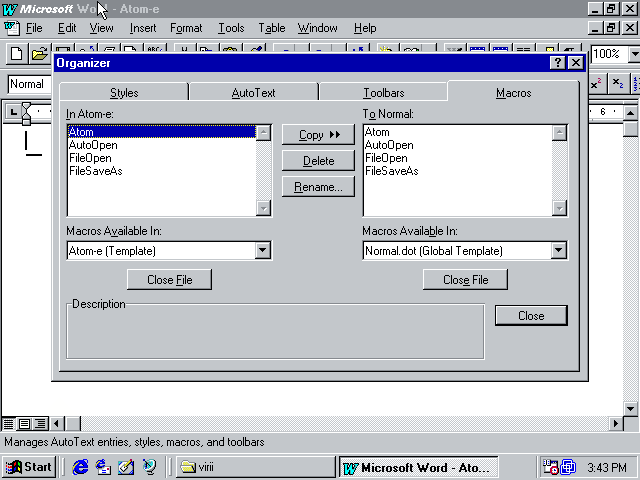The image size is (640, 480).
Task: Open the View menu
Action: (x=101, y=28)
